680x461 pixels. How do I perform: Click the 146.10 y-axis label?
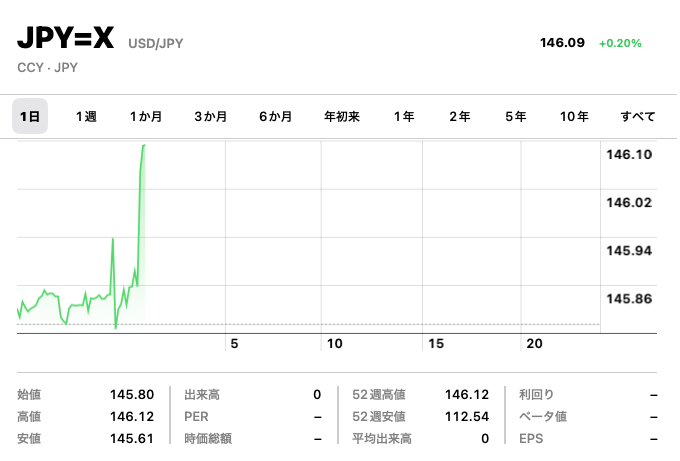[629, 155]
